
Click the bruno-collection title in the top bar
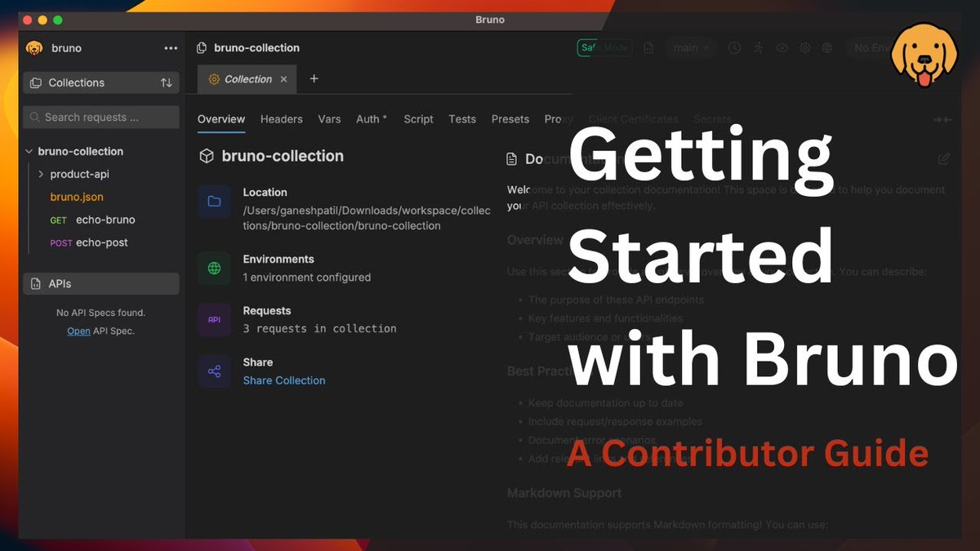[256, 48]
